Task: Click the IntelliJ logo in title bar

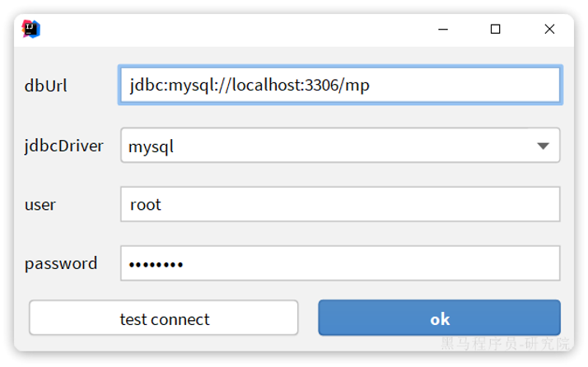Action: tap(31, 29)
